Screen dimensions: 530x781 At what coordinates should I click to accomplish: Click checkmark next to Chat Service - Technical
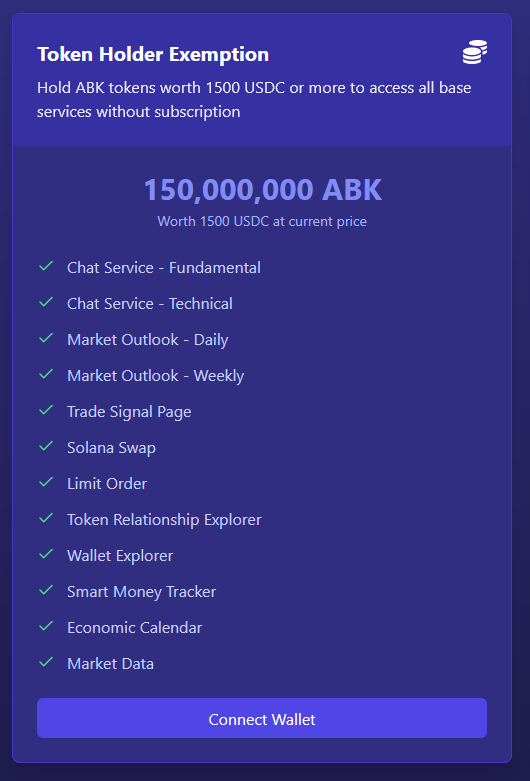(46, 302)
